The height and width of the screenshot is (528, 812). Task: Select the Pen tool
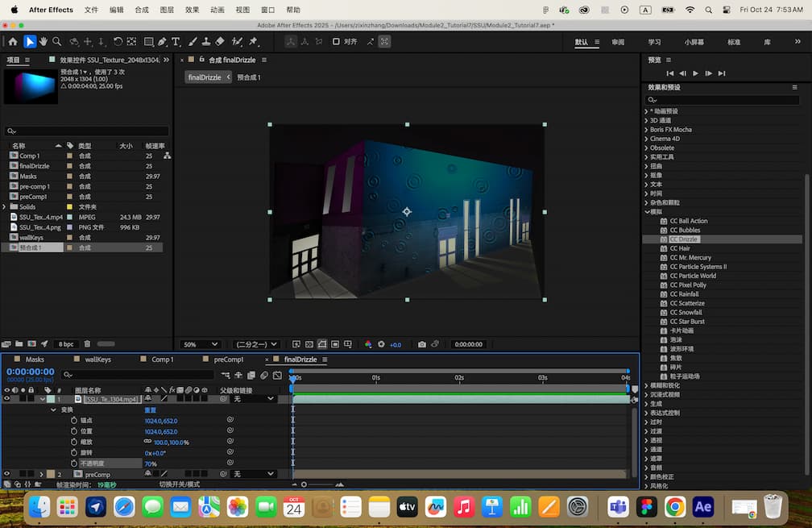click(x=162, y=41)
